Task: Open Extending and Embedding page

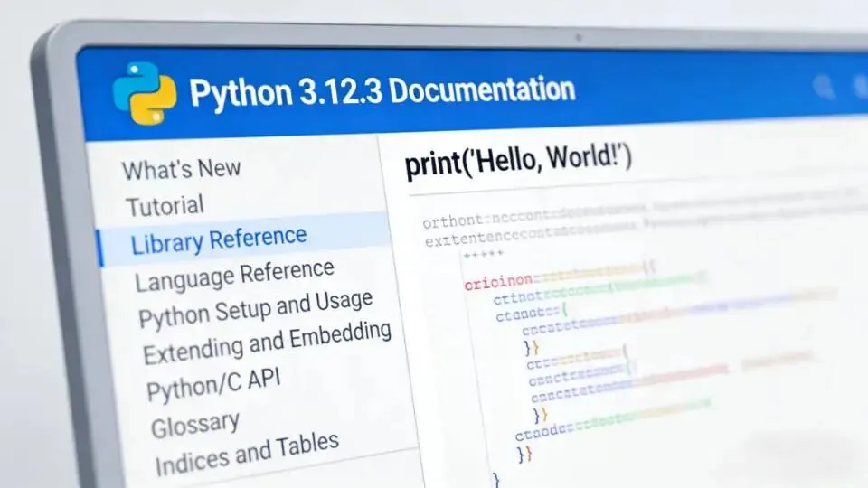Action: (267, 343)
